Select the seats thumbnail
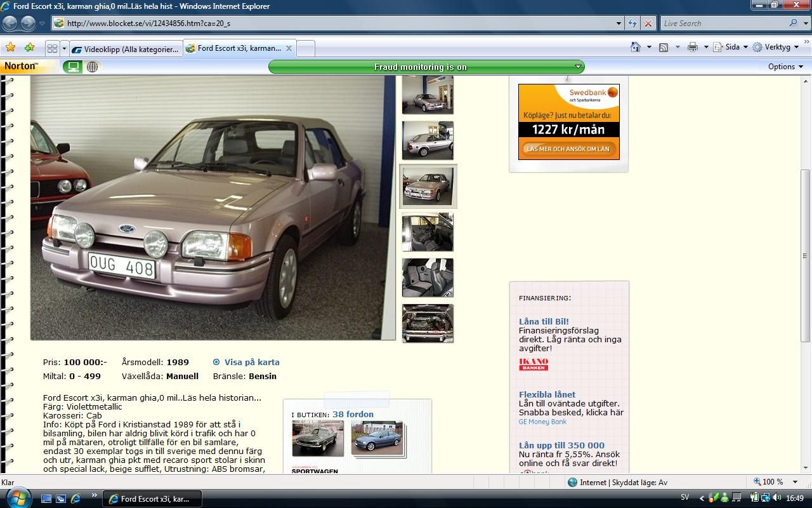Screen dimensions: 812x508 point(428,277)
